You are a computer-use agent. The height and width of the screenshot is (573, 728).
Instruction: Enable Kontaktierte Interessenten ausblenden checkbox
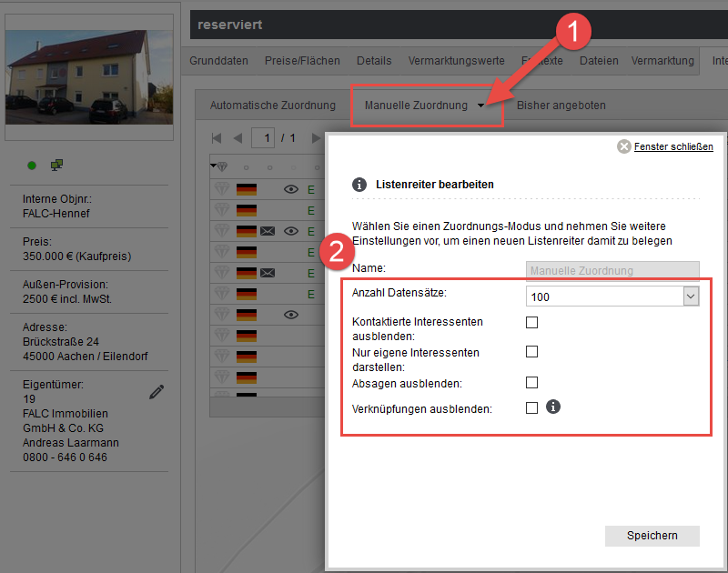click(x=532, y=322)
